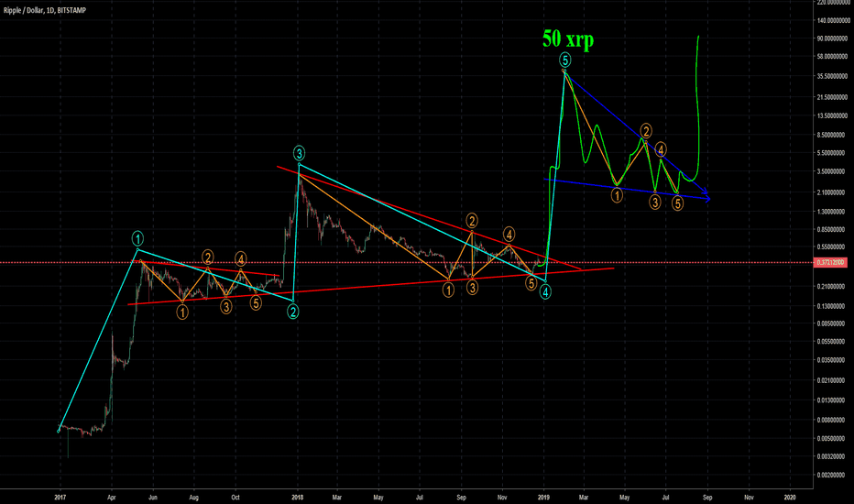Click the 2017 label on time axis

point(60,497)
